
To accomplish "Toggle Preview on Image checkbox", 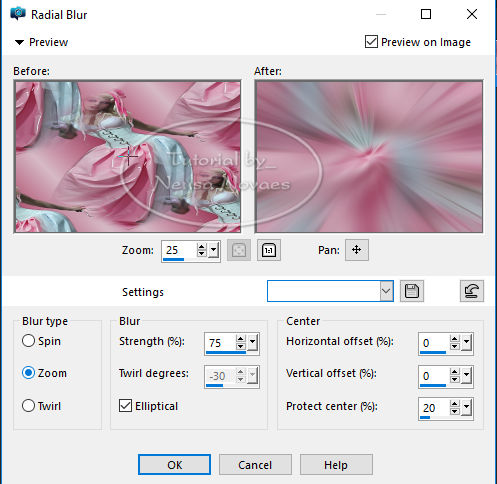I will (x=371, y=42).
